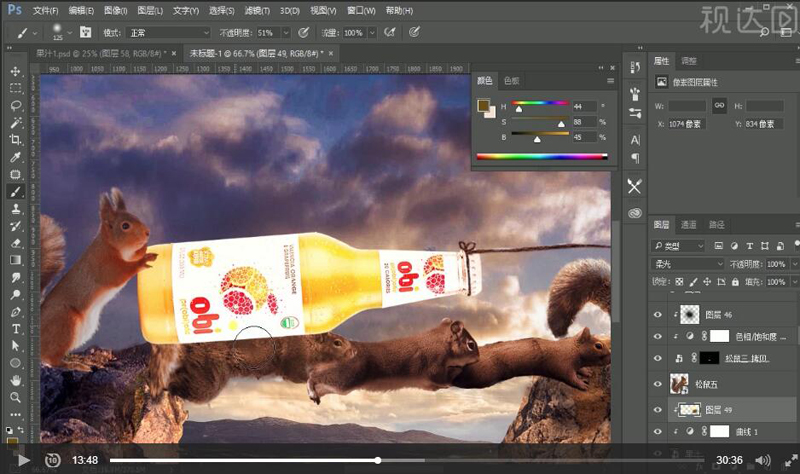Image resolution: width=800 pixels, height=474 pixels.
Task: Open the 图像(I) menu
Action: [x=115, y=10]
